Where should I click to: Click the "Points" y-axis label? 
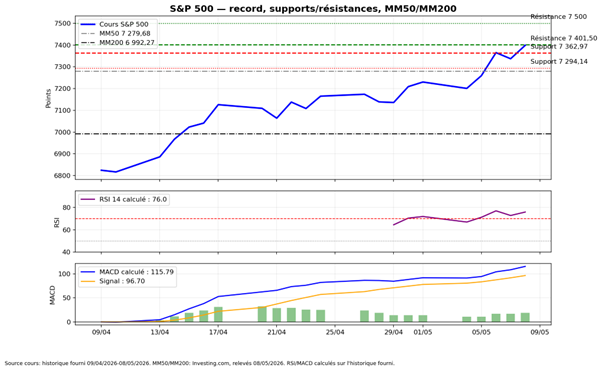pyautogui.click(x=48, y=99)
